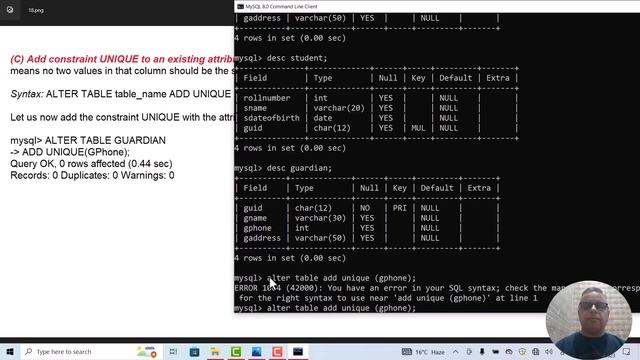Open the green C app on taskbar

(x=236, y=351)
